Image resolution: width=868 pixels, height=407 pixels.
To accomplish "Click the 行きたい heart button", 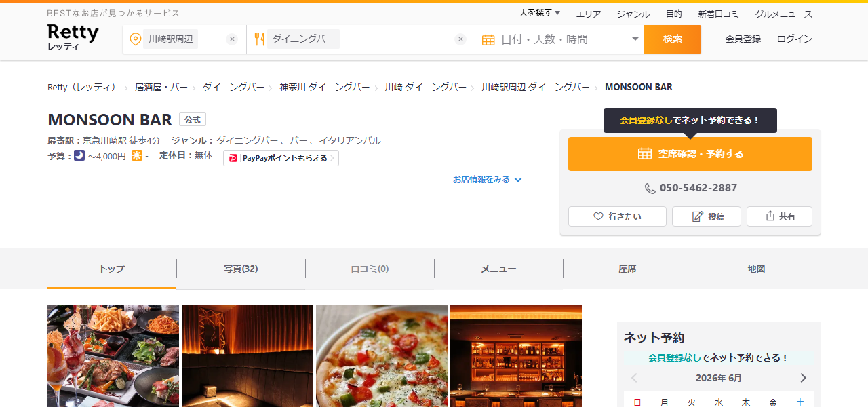I will pos(617,216).
